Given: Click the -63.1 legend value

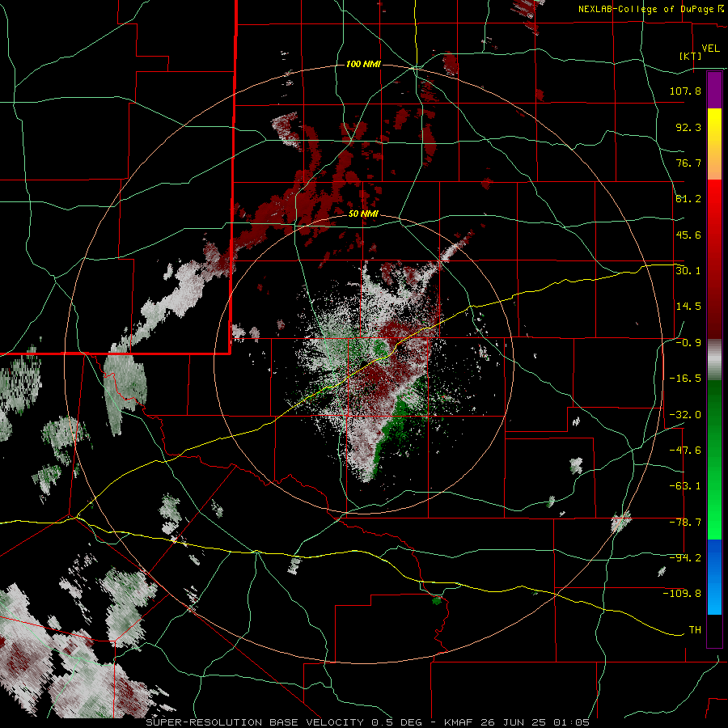Looking at the screenshot, I should click(685, 486).
